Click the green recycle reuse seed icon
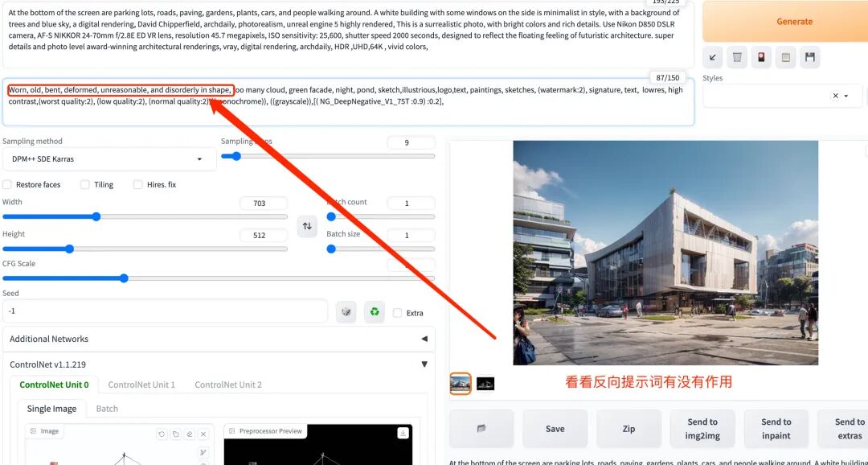The image size is (868, 465). pyautogui.click(x=375, y=312)
